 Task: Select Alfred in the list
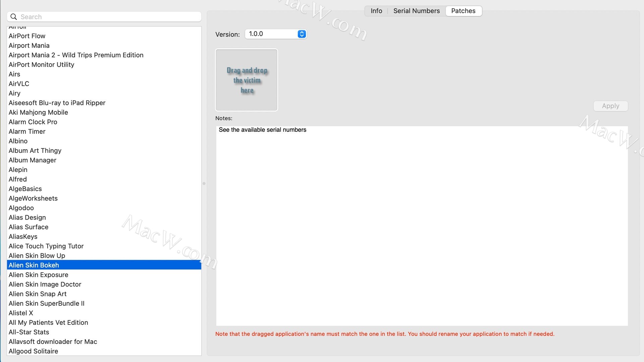coord(104,179)
